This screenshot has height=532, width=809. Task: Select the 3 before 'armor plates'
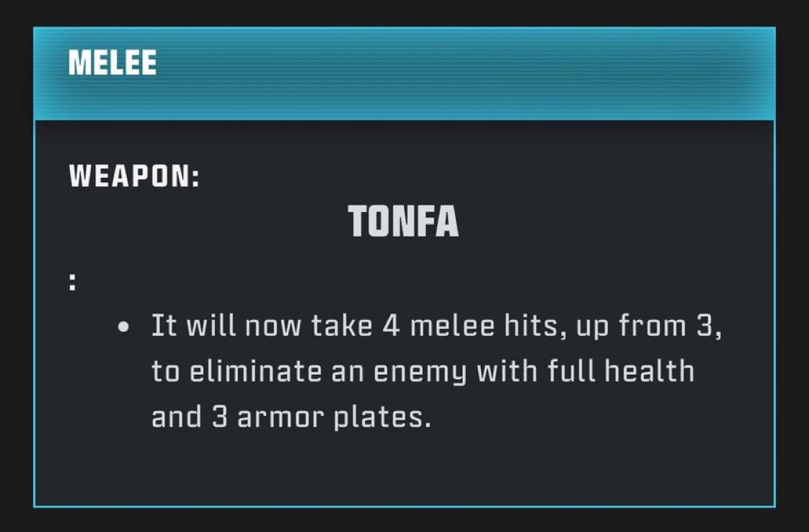[219, 417]
